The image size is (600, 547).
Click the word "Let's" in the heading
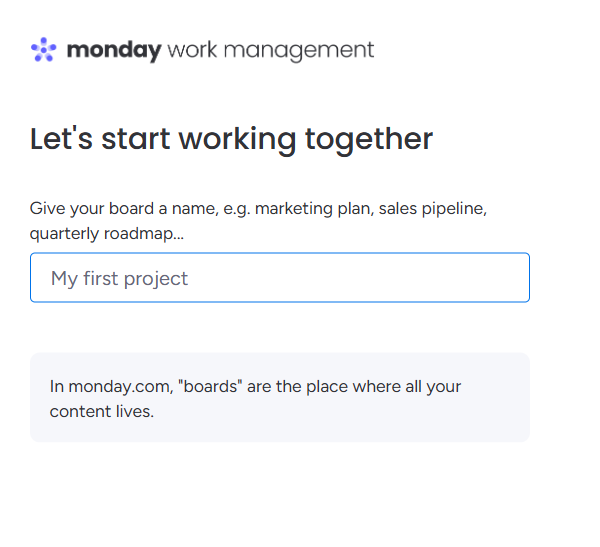pos(61,139)
